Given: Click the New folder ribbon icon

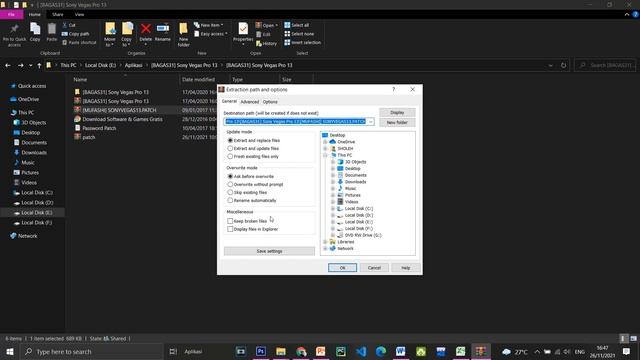Looking at the screenshot, I should click(x=184, y=29).
